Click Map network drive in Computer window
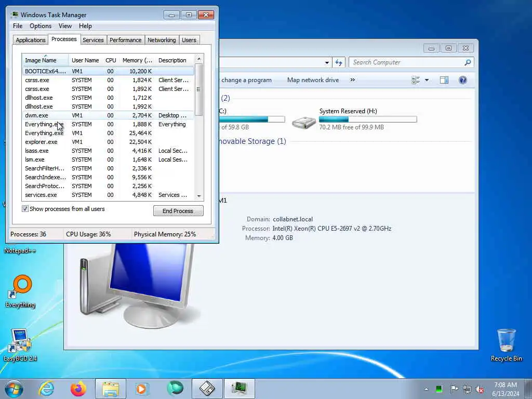This screenshot has height=399, width=532. [x=313, y=80]
